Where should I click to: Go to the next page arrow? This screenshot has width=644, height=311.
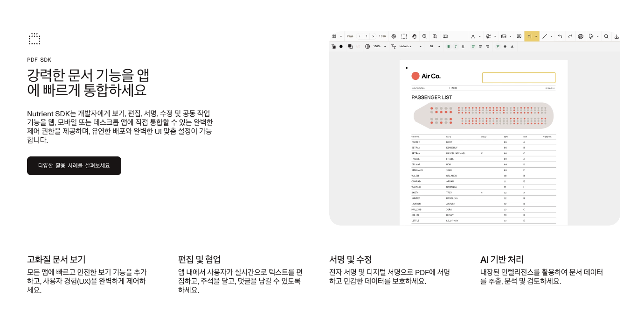point(373,36)
